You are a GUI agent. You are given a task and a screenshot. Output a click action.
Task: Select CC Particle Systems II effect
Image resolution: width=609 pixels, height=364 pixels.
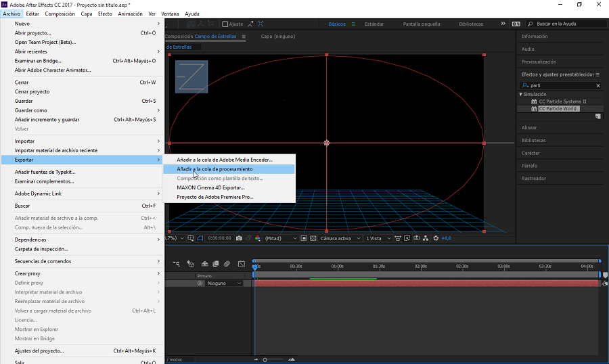click(x=562, y=101)
